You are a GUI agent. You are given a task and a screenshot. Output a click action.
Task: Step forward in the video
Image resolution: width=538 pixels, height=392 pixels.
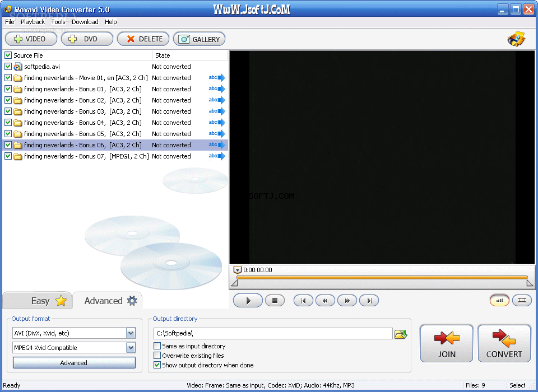[x=347, y=301]
